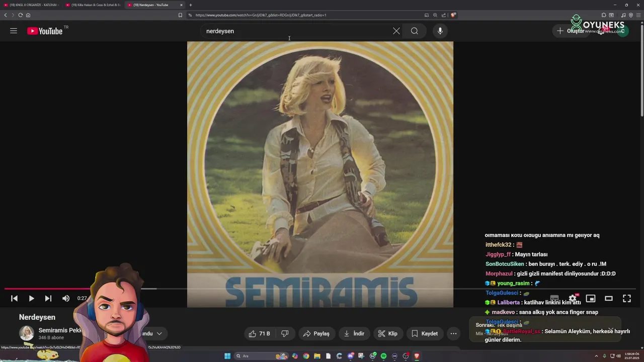This screenshot has width=644, height=362.
Task: Open Brave Shields lion icon
Action: (x=453, y=15)
